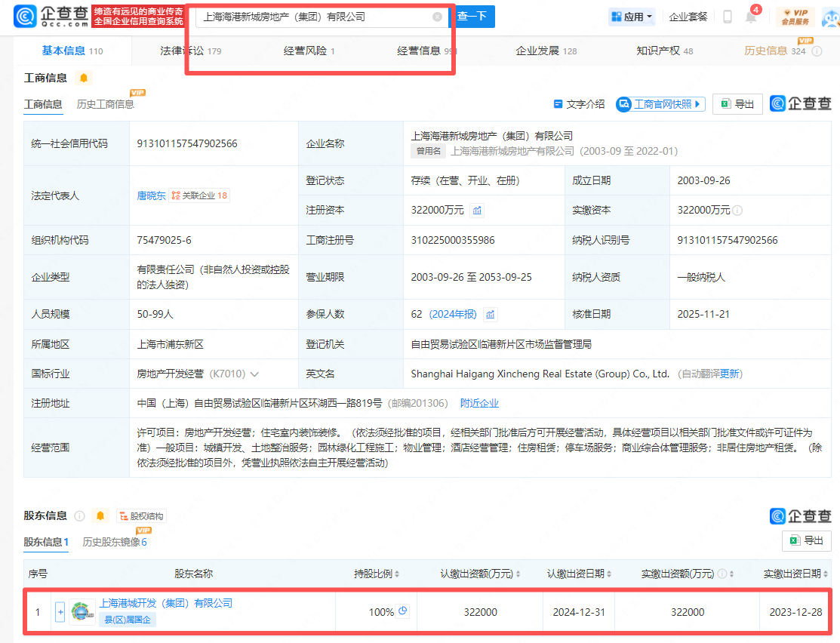Image resolution: width=840 pixels, height=643 pixels.
Task: Open the insured employees chart icon
Action: pos(491,315)
